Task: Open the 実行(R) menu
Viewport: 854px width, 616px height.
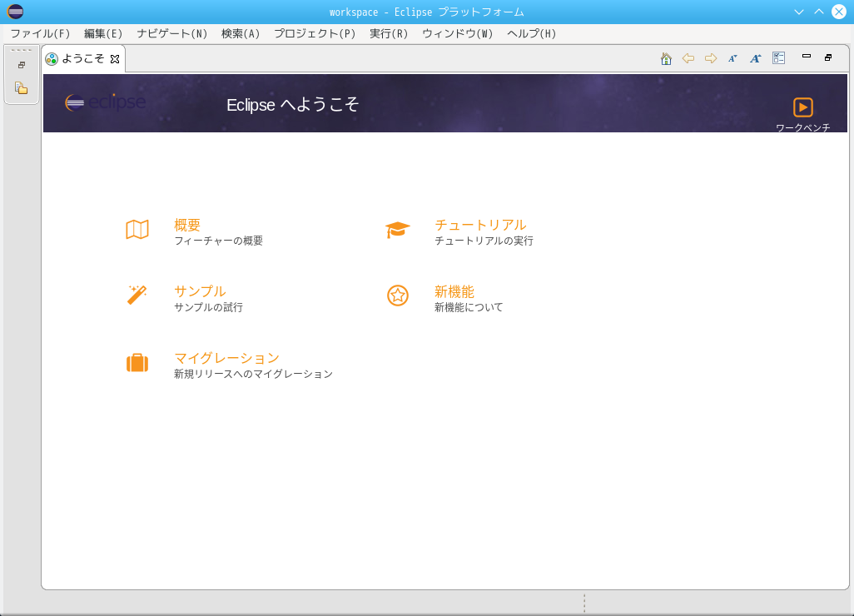Action: 389,34
